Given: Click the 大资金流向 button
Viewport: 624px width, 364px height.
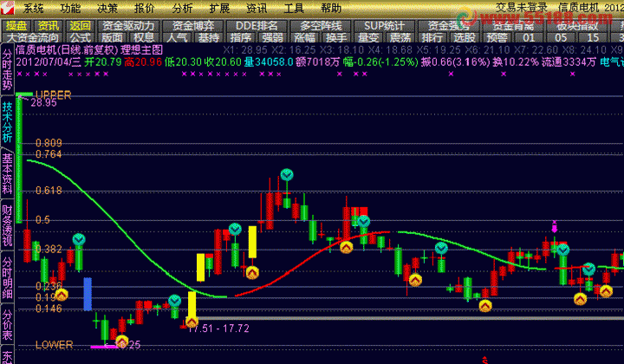Looking at the screenshot, I should click(x=33, y=38).
